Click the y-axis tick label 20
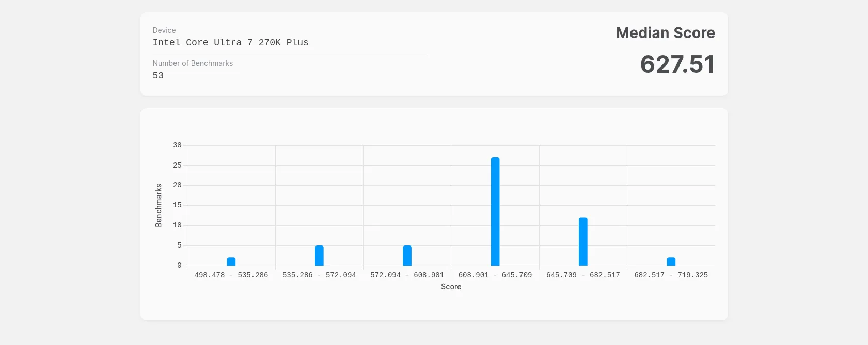Viewport: 868px width, 345px height. pyautogui.click(x=177, y=185)
